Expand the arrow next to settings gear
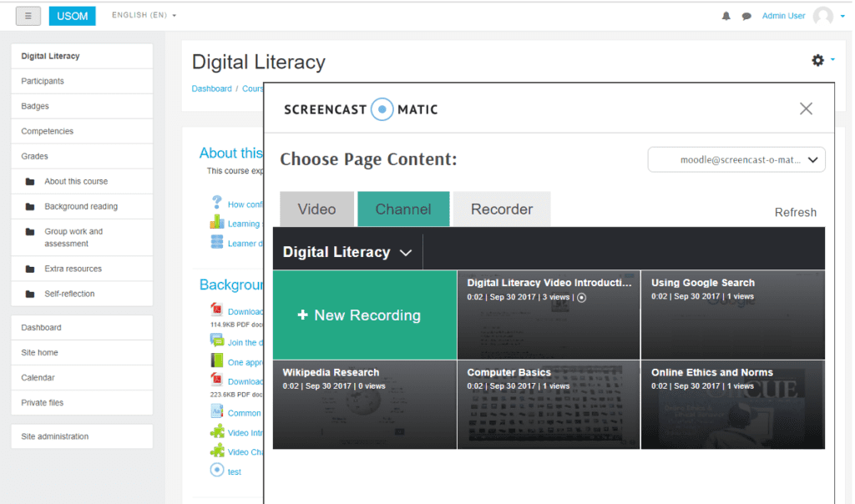The width and height of the screenshot is (855, 504). pos(832,59)
